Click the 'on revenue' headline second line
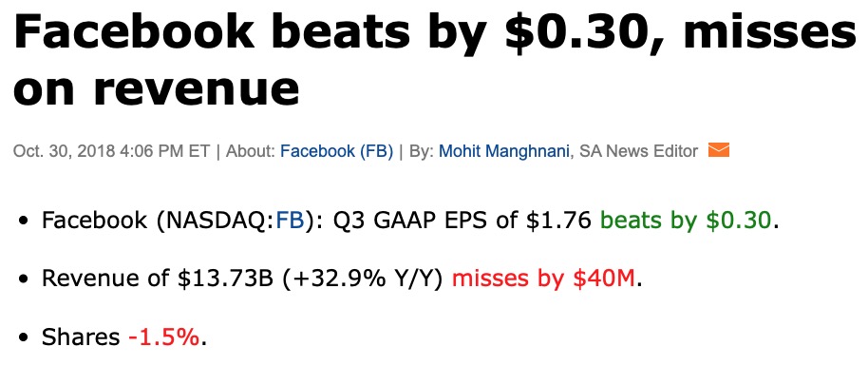 point(156,90)
